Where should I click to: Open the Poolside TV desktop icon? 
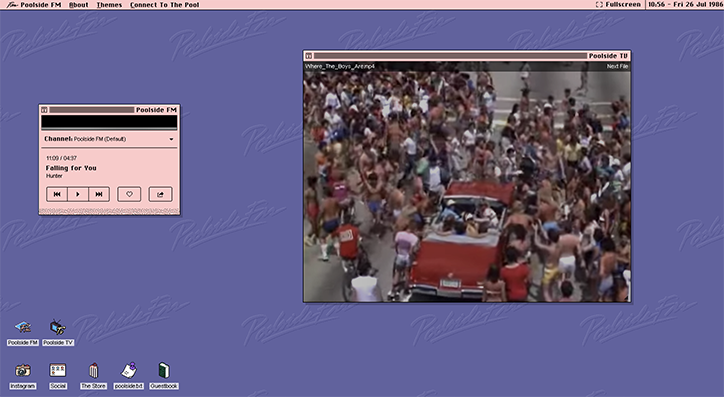click(x=58, y=332)
